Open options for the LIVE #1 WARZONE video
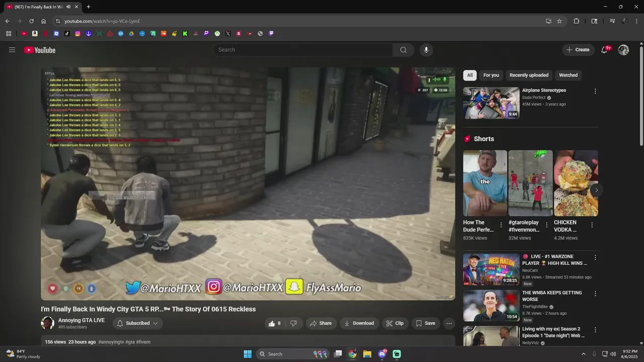 pos(595,257)
